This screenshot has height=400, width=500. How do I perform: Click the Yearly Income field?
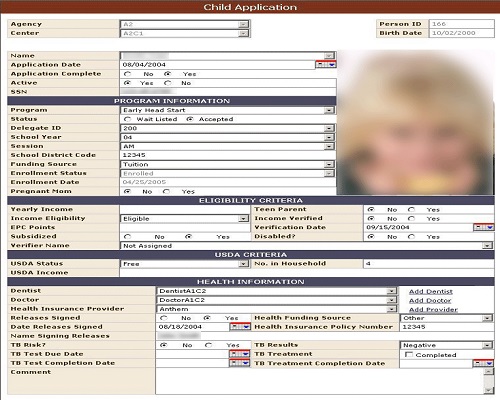click(x=185, y=209)
